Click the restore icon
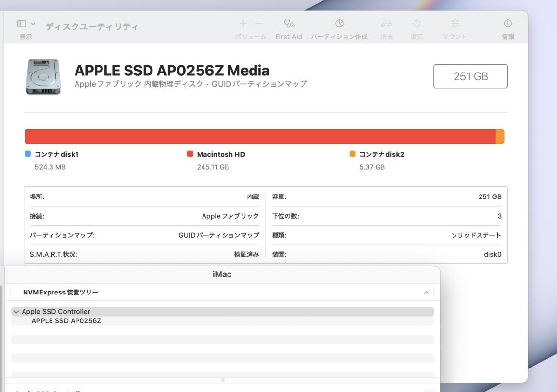The image size is (557, 392). coord(417,24)
